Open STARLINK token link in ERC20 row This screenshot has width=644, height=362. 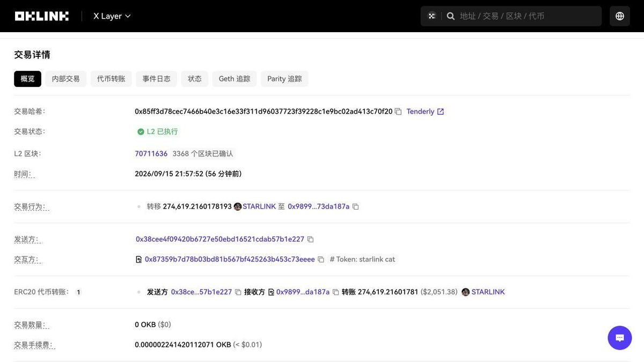[488, 292]
